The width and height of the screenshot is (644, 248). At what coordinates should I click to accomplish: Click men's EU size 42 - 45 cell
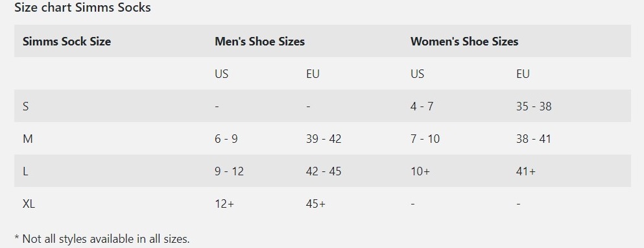pyautogui.click(x=324, y=171)
